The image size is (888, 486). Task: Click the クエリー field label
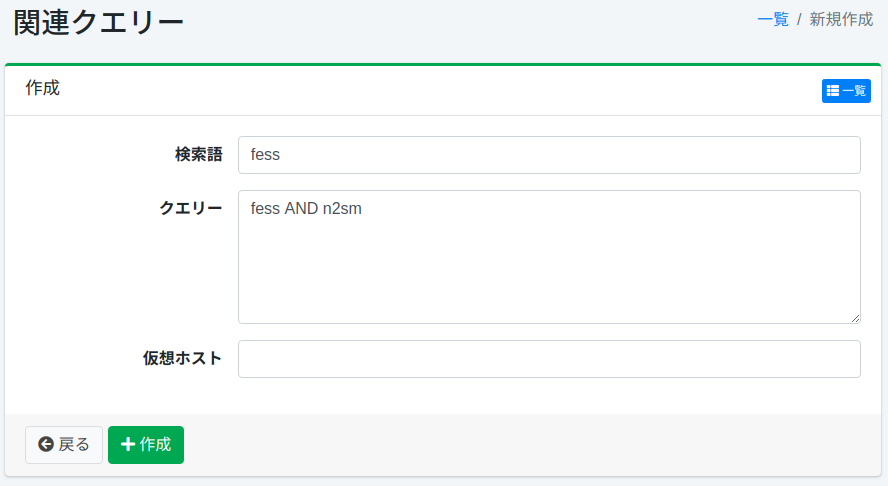(x=191, y=208)
